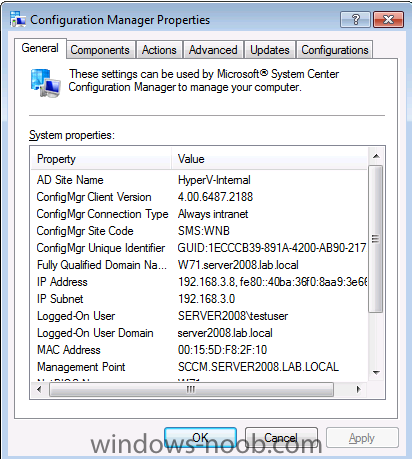Screen dimensions: 412x459
Task: Click the Cancel button
Action: [281, 437]
